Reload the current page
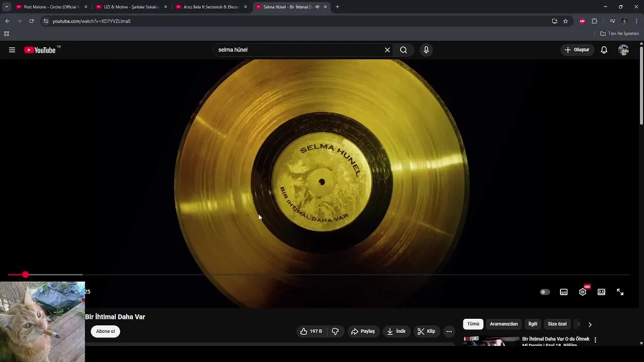The width and height of the screenshot is (644, 362). click(x=31, y=21)
